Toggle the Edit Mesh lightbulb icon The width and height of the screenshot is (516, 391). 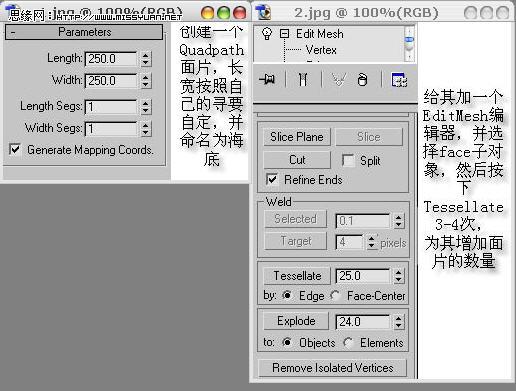(266, 33)
